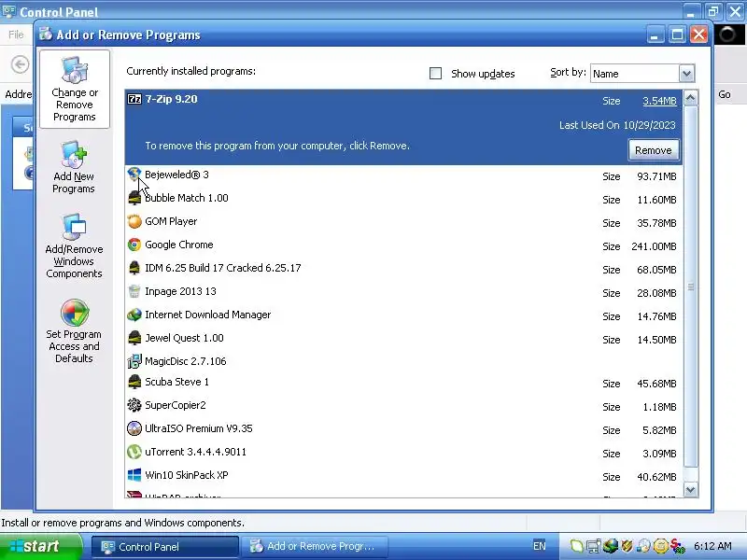
Task: Switch to Add or Remove Programs taskbar button
Action: [x=314, y=547]
